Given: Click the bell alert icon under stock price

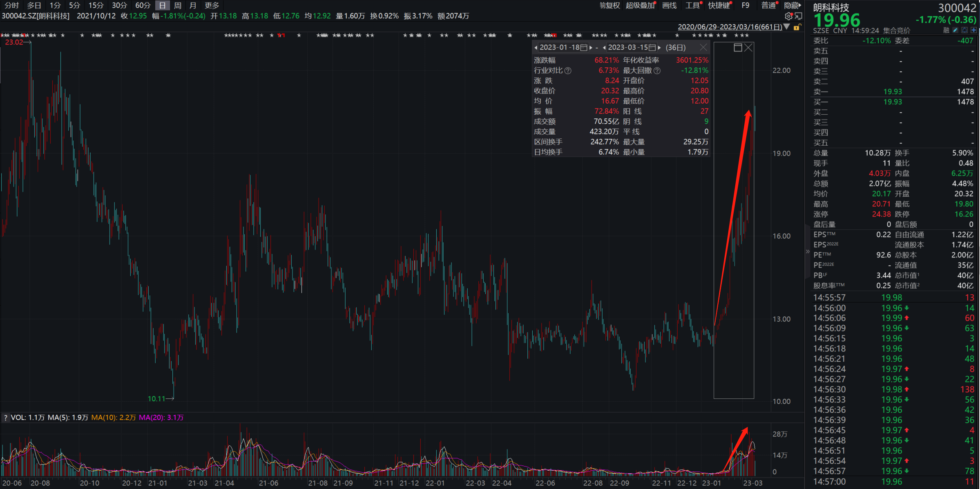Looking at the screenshot, I should pos(964,30).
